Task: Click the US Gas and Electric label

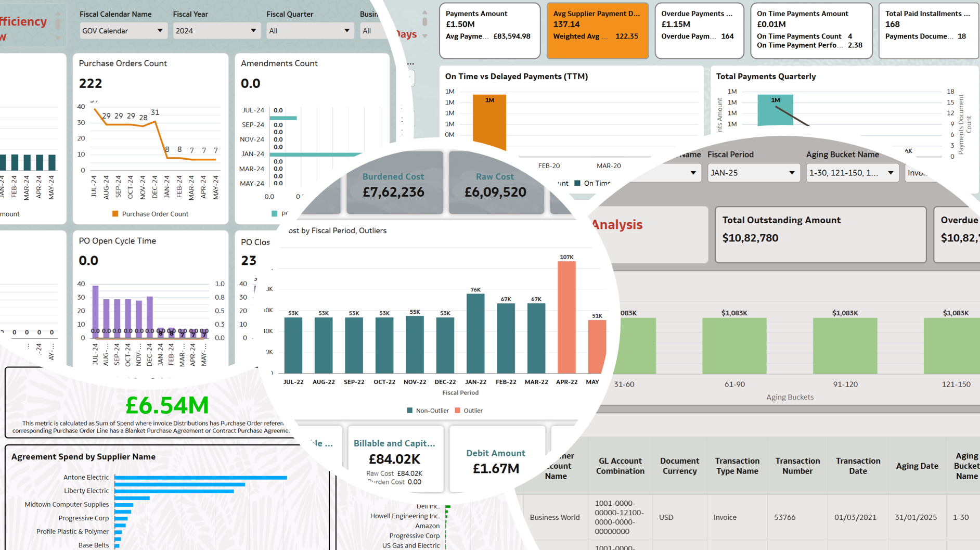Action: point(411,545)
